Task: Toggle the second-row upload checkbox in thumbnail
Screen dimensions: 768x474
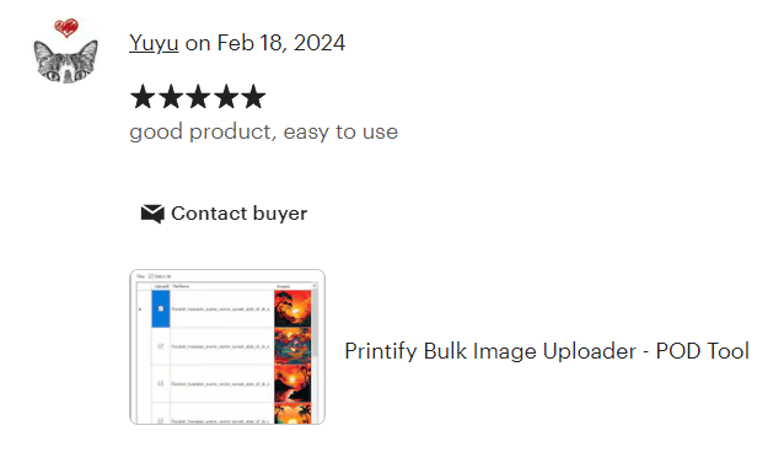Action: 161,346
